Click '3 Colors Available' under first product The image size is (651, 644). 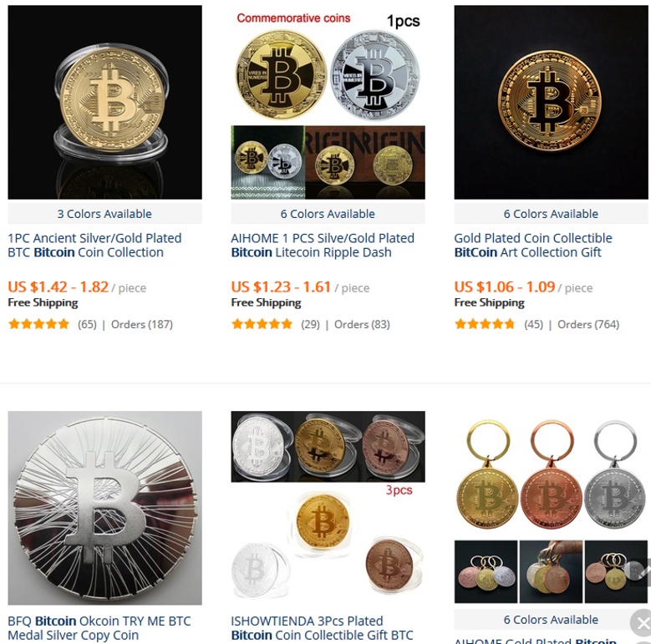[x=104, y=214]
